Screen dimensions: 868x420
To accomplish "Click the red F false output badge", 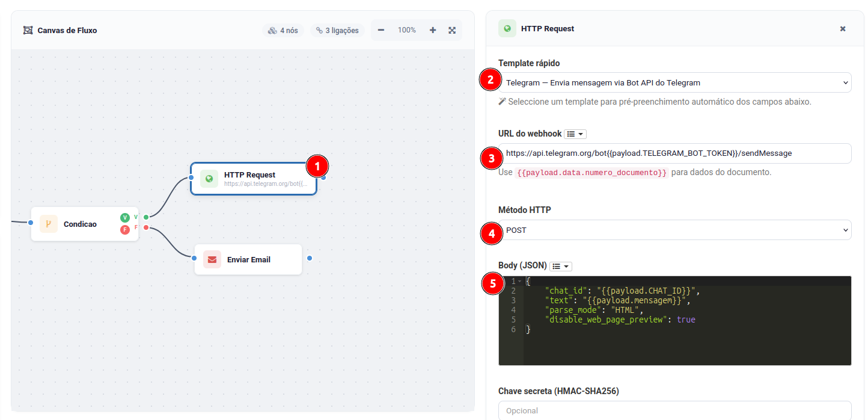I will click(125, 230).
